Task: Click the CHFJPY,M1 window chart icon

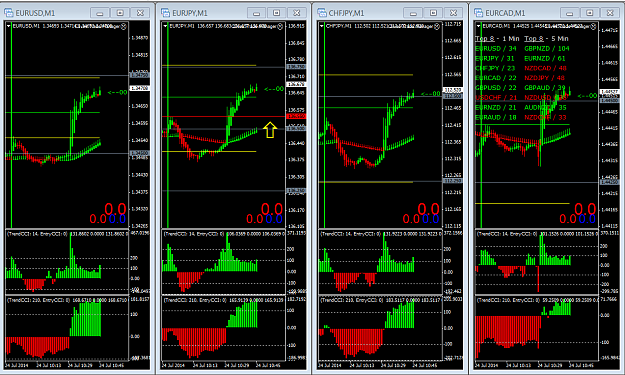Action: [x=322, y=13]
